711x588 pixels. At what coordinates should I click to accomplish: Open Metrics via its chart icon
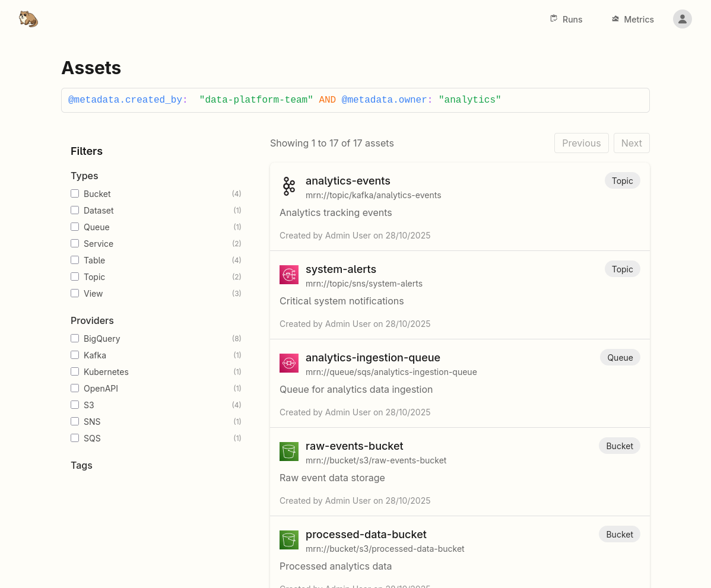click(615, 18)
